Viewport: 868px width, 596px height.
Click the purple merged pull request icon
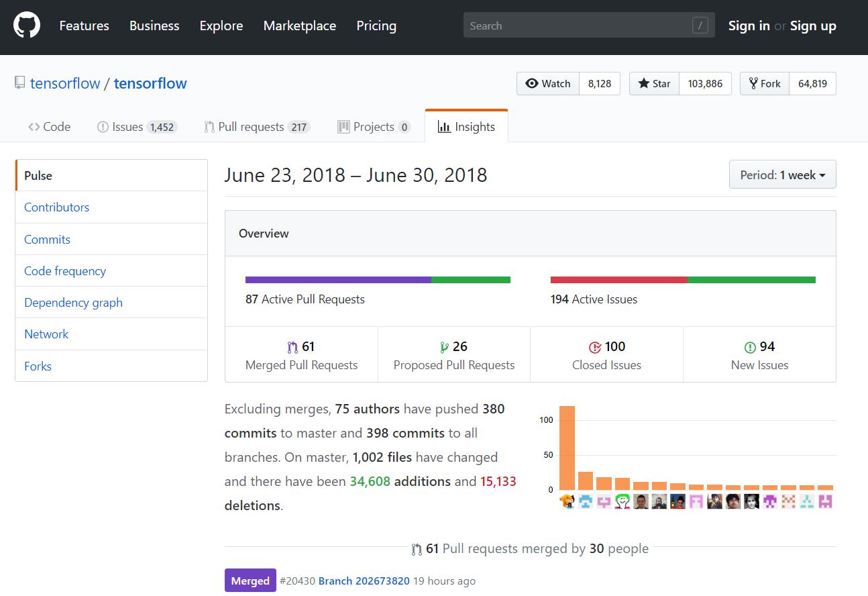[292, 347]
